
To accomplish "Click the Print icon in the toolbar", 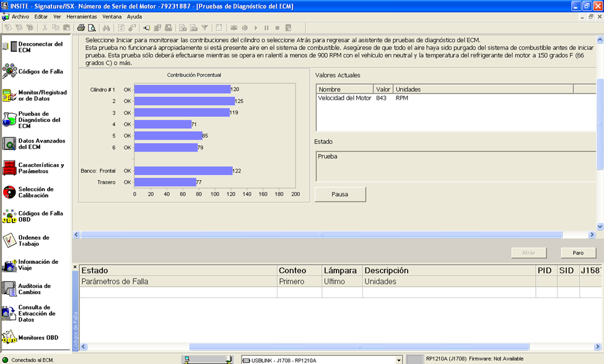I will point(81,28).
